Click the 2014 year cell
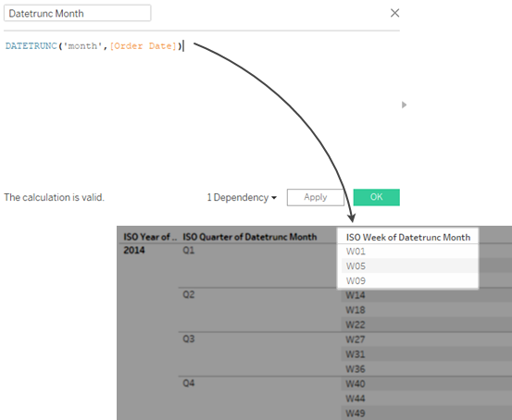Image resolution: width=512 pixels, height=420 pixels. click(134, 251)
